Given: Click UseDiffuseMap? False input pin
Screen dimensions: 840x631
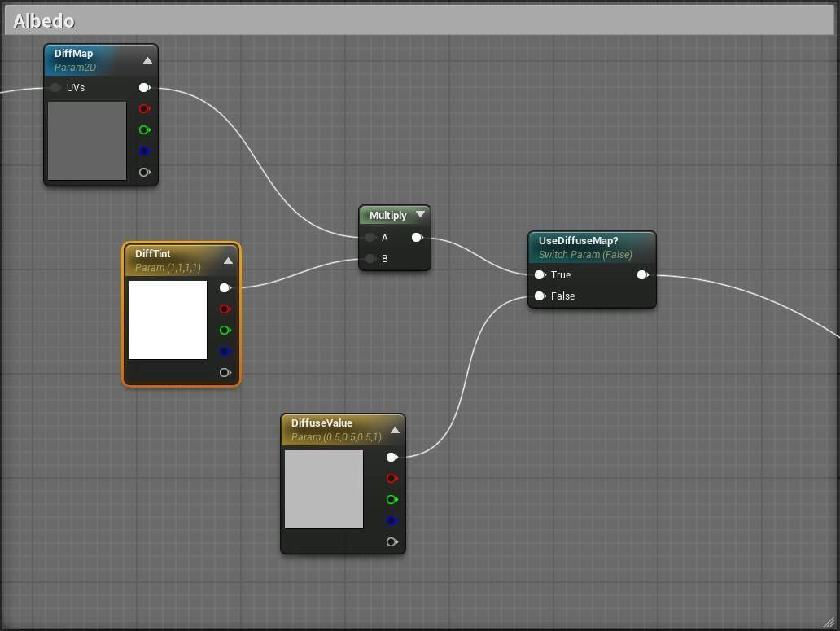Looking at the screenshot, I should [540, 296].
